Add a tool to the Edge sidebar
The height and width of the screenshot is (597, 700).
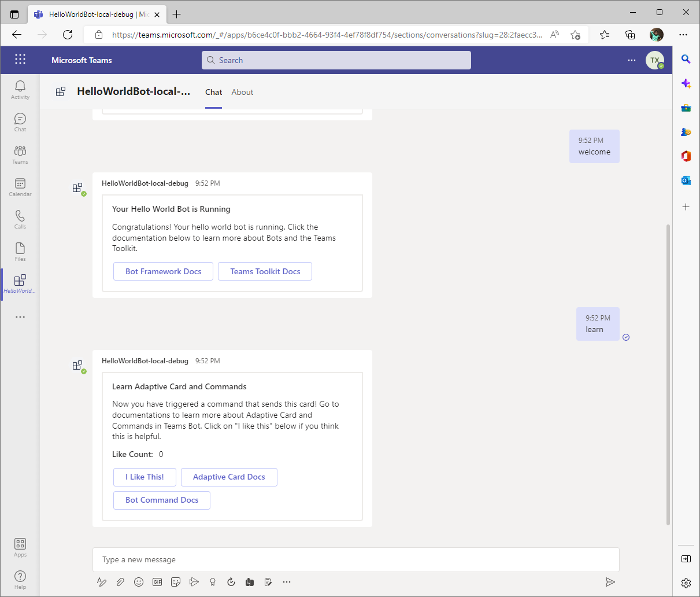[x=686, y=207]
